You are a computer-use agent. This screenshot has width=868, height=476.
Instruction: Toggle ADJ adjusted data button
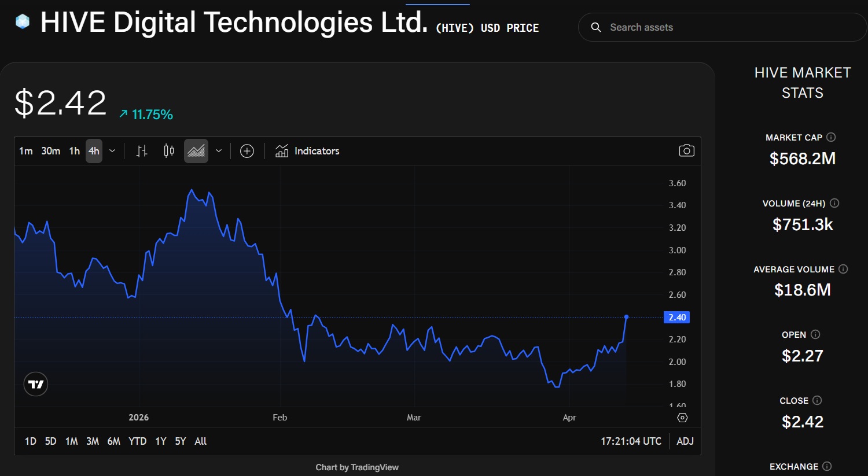[x=685, y=441]
